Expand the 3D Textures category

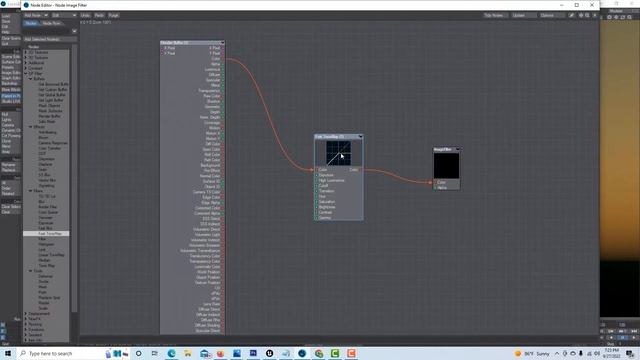click(x=26, y=58)
